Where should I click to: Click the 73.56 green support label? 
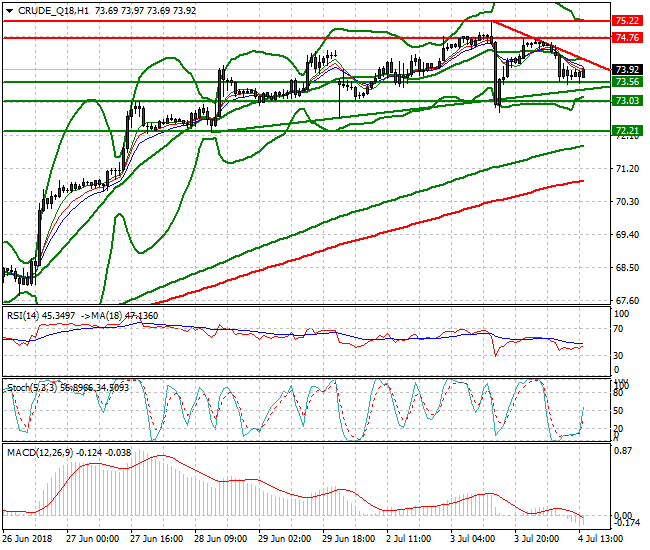[627, 82]
